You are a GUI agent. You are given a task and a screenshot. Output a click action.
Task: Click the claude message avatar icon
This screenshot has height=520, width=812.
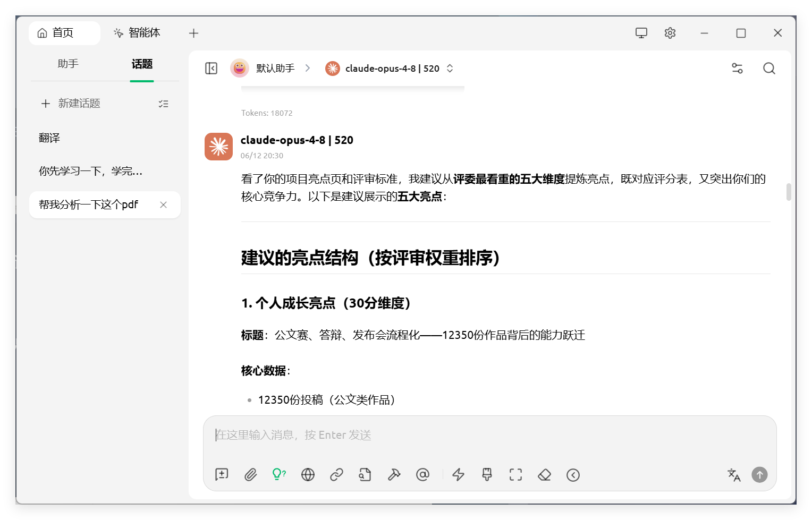pyautogui.click(x=218, y=147)
